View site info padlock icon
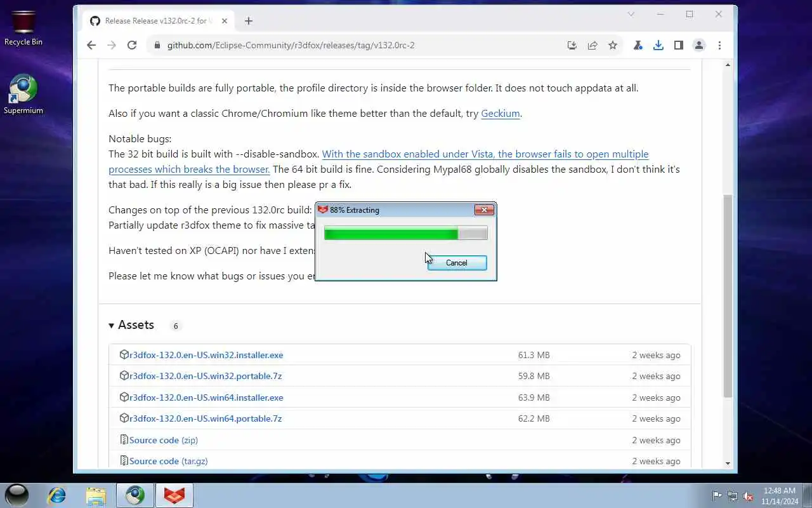The height and width of the screenshot is (508, 812). click(157, 45)
